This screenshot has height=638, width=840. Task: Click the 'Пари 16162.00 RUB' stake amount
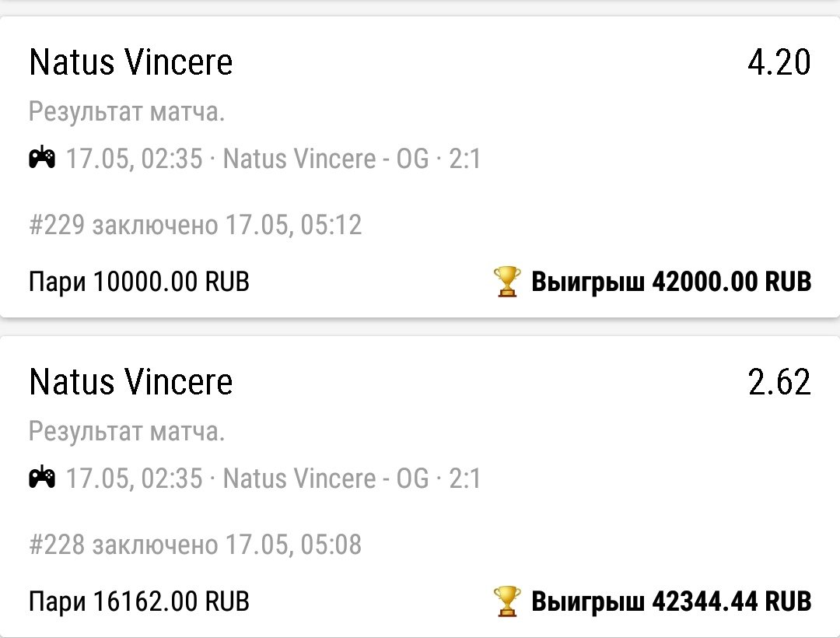point(139,601)
